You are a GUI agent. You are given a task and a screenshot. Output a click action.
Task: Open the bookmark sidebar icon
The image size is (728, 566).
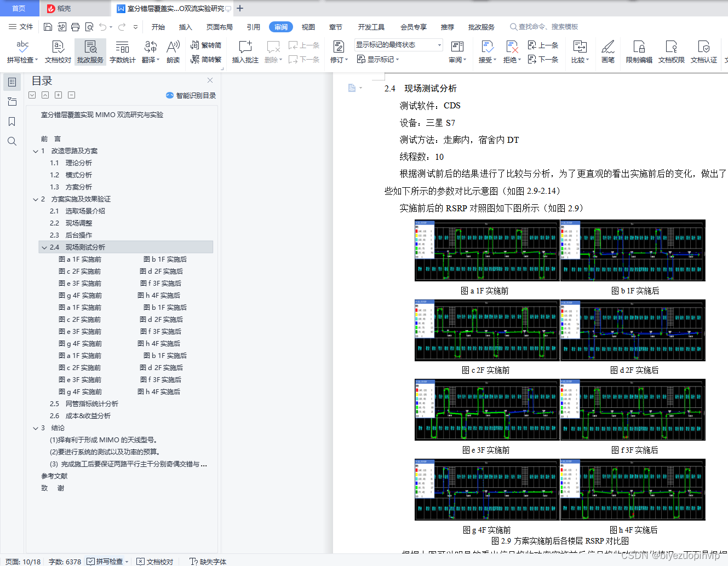[12, 122]
